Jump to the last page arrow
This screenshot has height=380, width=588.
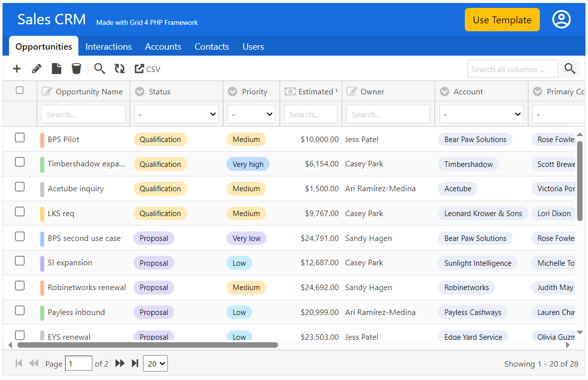click(135, 364)
